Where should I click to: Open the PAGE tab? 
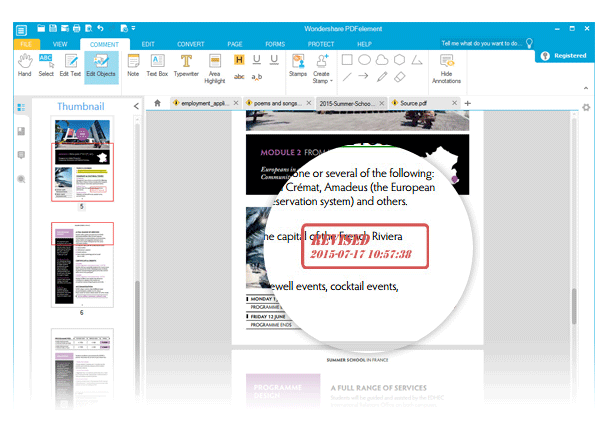[235, 44]
